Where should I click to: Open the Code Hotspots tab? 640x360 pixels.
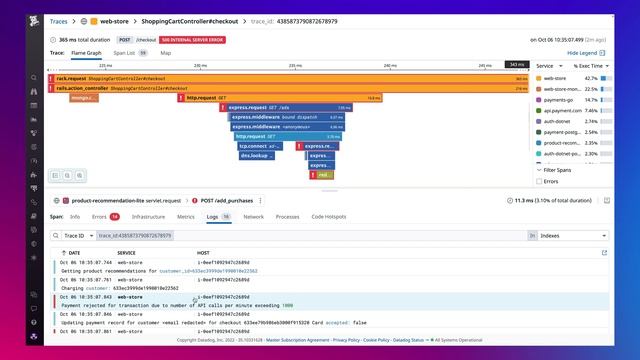pyautogui.click(x=329, y=217)
